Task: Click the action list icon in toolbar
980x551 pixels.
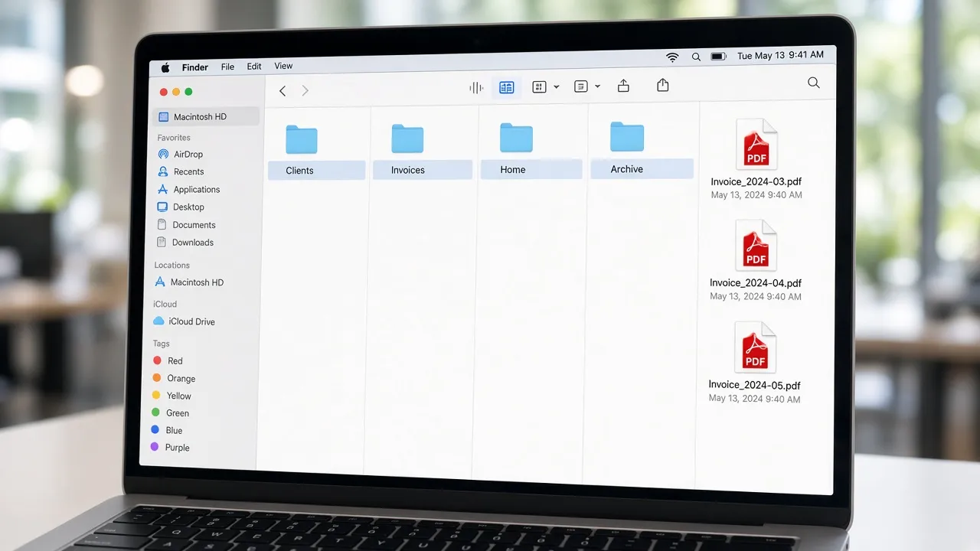Action: point(581,86)
